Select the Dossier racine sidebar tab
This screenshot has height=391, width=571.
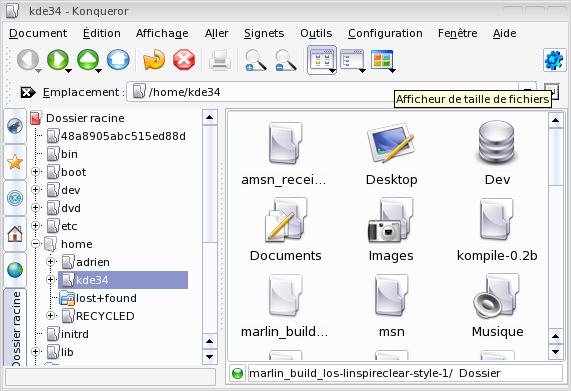click(x=15, y=327)
